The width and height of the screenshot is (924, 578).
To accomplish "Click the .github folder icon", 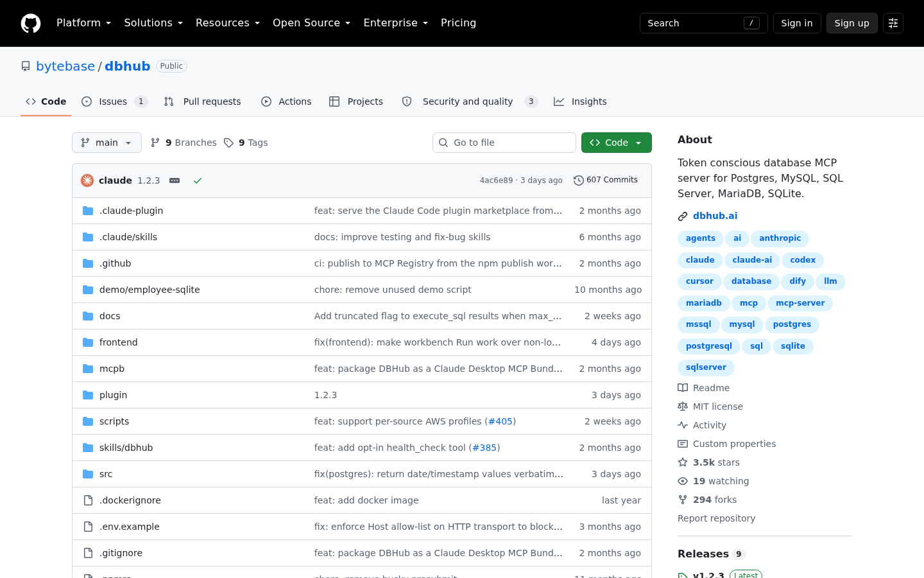I will (x=88, y=263).
